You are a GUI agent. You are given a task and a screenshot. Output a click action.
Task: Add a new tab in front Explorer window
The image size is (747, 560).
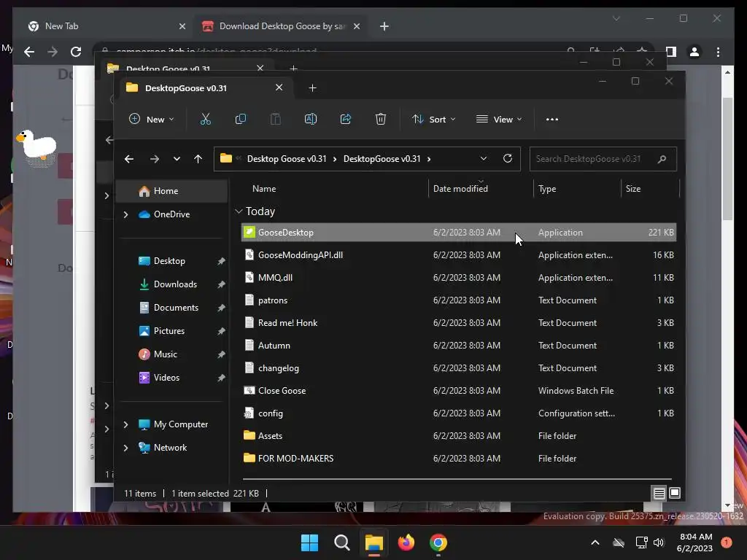[312, 88]
